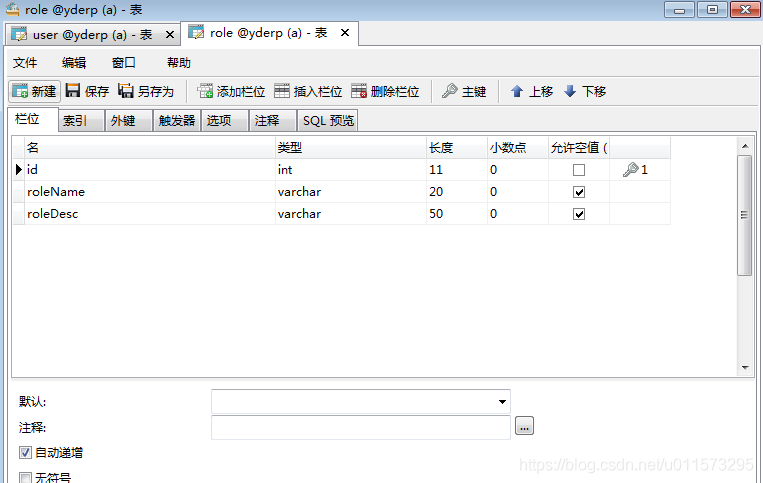This screenshot has width=763, height=483.
Task: Insert a field with Insert Column button
Action: pos(308,91)
